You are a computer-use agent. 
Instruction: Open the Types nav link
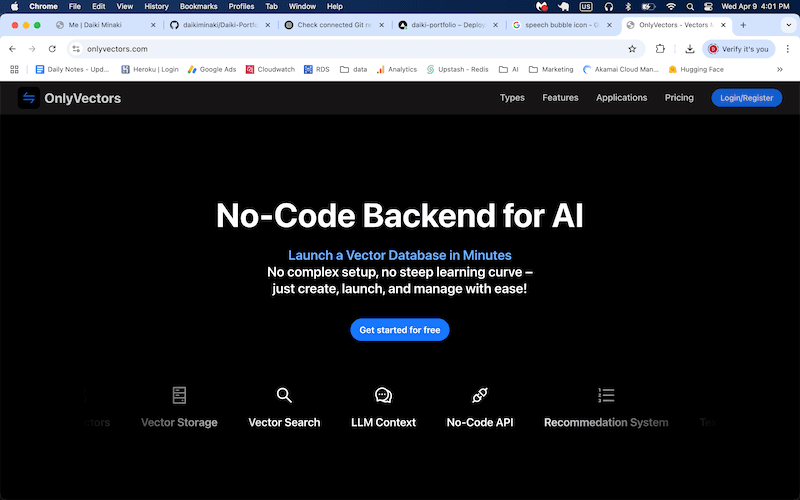point(512,97)
